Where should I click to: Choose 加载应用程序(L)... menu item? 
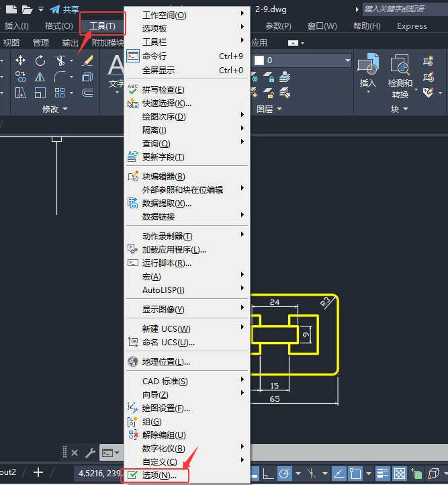(x=187, y=250)
